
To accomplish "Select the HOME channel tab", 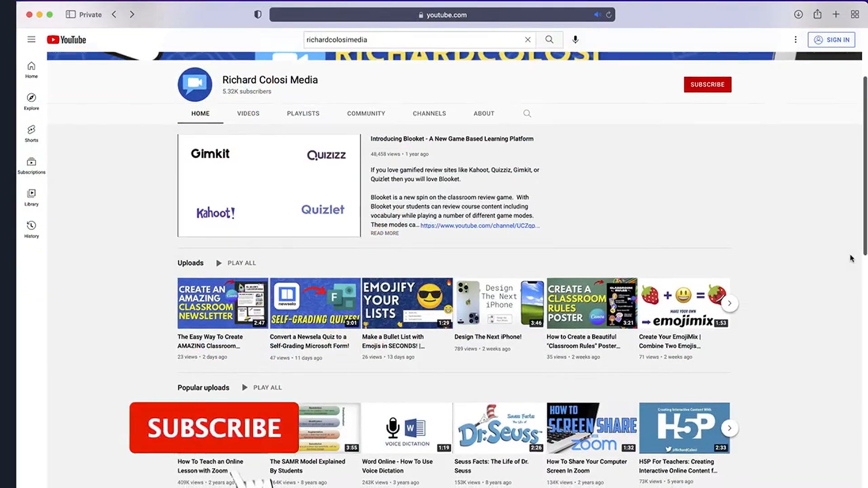I will pos(200,113).
